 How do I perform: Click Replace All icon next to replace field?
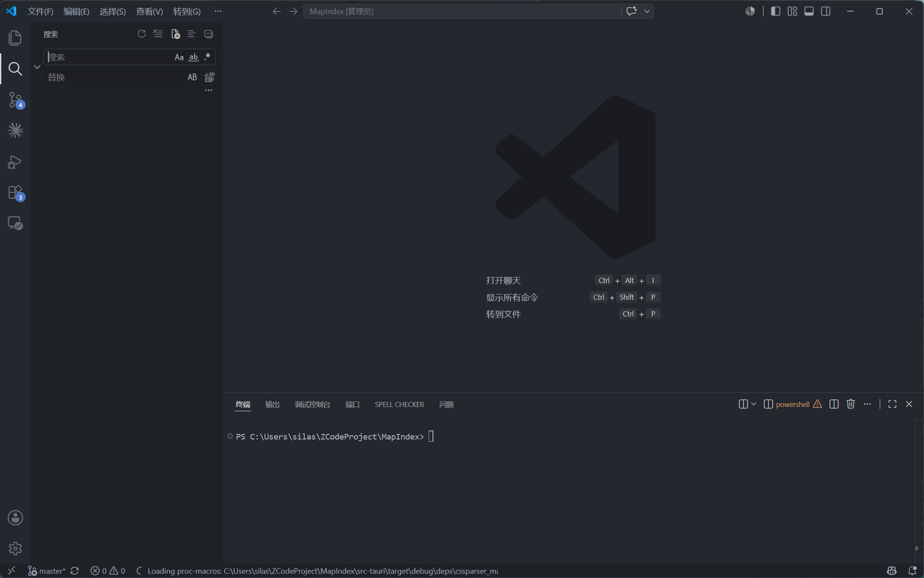[x=209, y=77]
